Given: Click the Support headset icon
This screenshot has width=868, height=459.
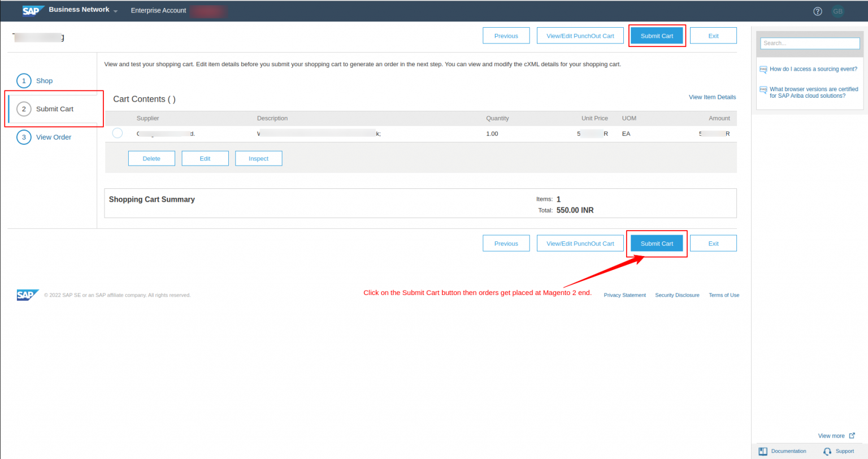Looking at the screenshot, I should [x=827, y=451].
